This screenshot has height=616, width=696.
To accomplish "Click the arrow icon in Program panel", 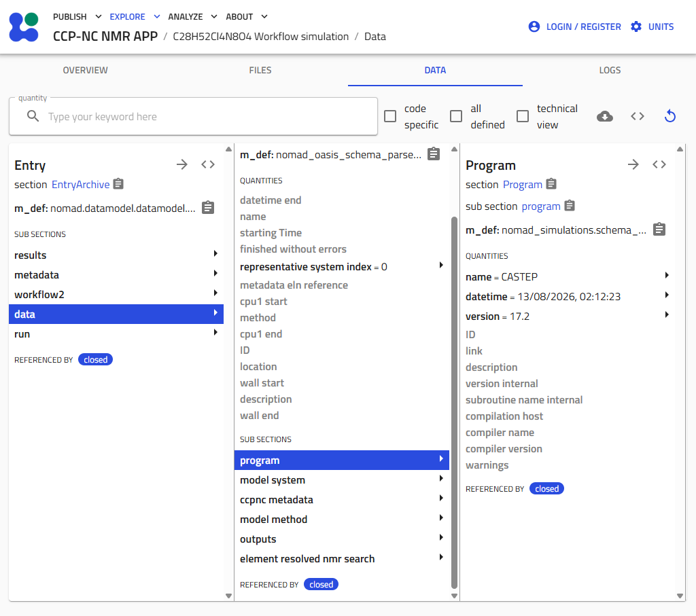I will pyautogui.click(x=633, y=164).
